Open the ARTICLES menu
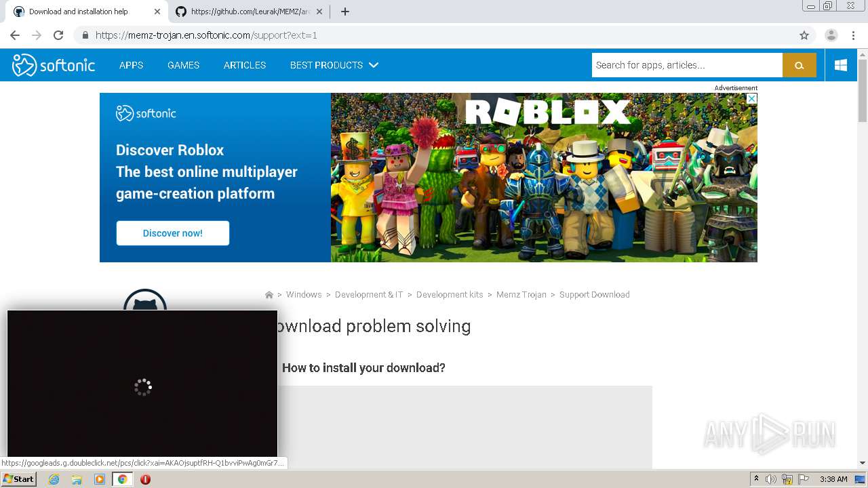868x488 pixels. coord(245,65)
